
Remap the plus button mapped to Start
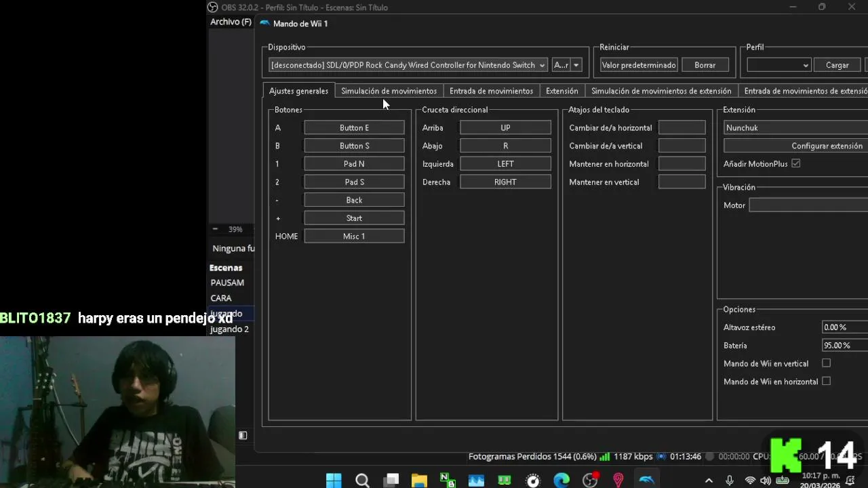(354, 218)
